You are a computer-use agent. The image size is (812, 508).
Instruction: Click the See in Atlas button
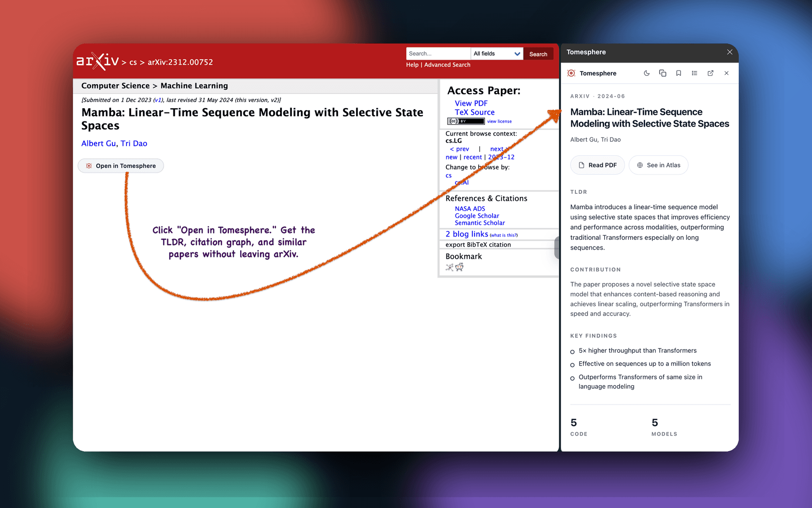point(658,165)
